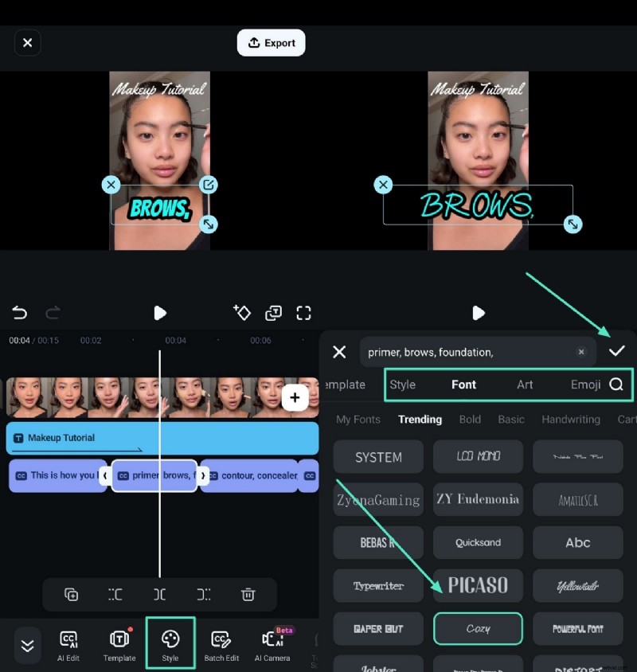Collapse the bottom toolbar with double chevron
This screenshot has width=637, height=672.
pos(27,646)
